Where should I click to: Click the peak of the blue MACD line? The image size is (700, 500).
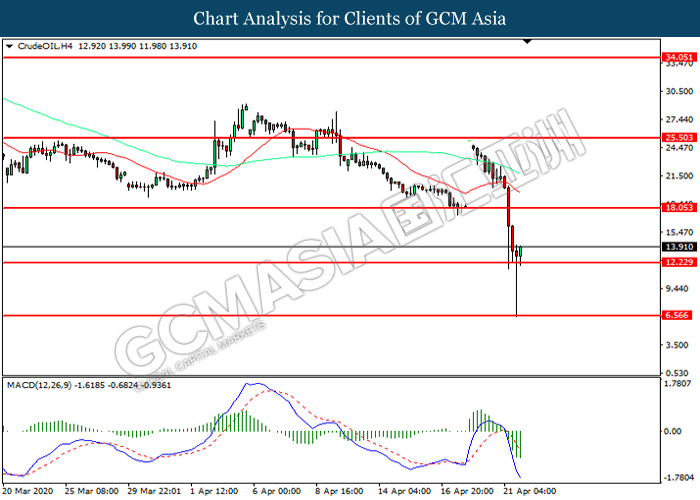pyautogui.click(x=256, y=384)
